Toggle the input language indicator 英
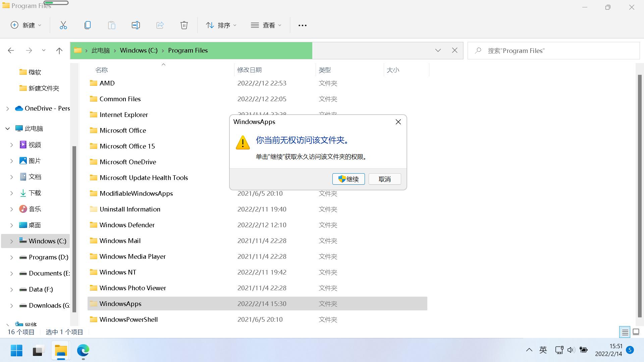Viewport: 644px width, 362px height. pyautogui.click(x=543, y=350)
